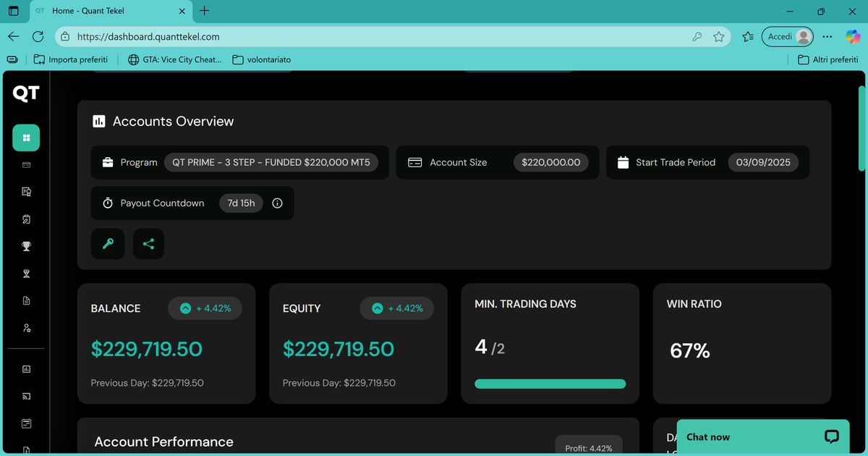Click the Accounts Overview chart icon
868x456 pixels.
coord(99,122)
